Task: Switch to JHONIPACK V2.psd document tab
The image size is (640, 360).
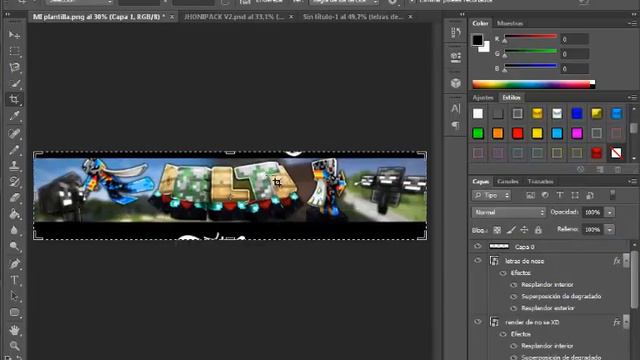Action: 234,17
